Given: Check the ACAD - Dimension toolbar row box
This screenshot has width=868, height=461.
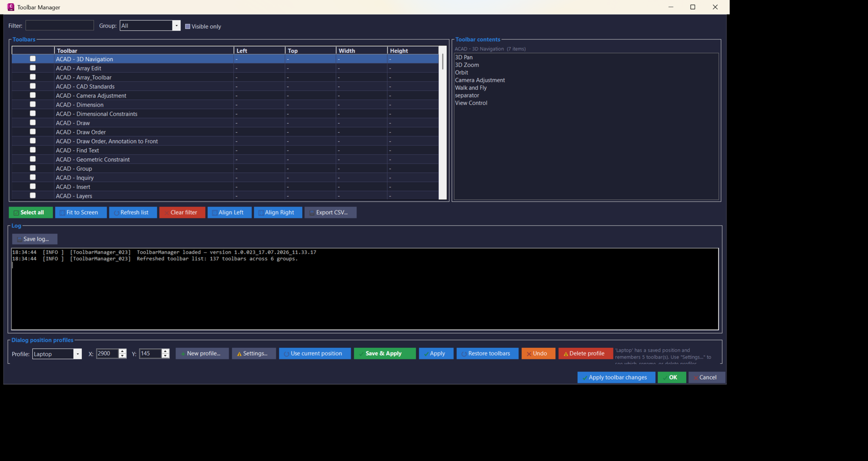Looking at the screenshot, I should click(x=33, y=104).
